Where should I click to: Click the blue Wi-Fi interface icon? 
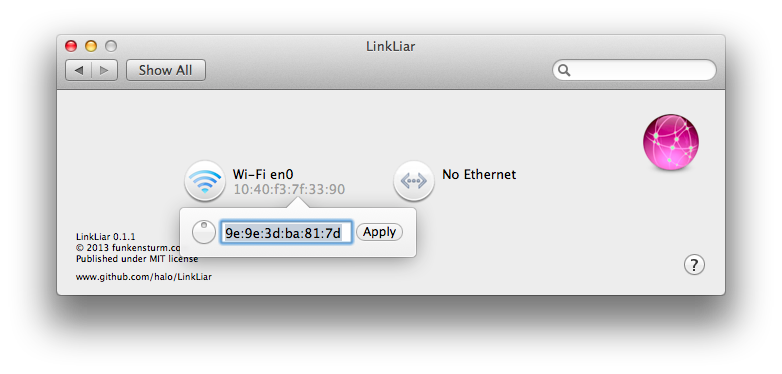point(204,181)
